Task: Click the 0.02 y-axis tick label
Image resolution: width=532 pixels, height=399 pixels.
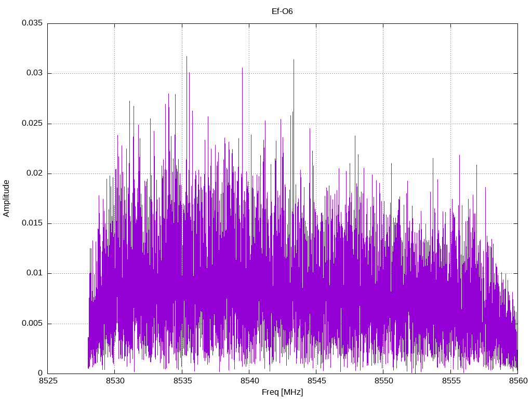Action: point(35,173)
